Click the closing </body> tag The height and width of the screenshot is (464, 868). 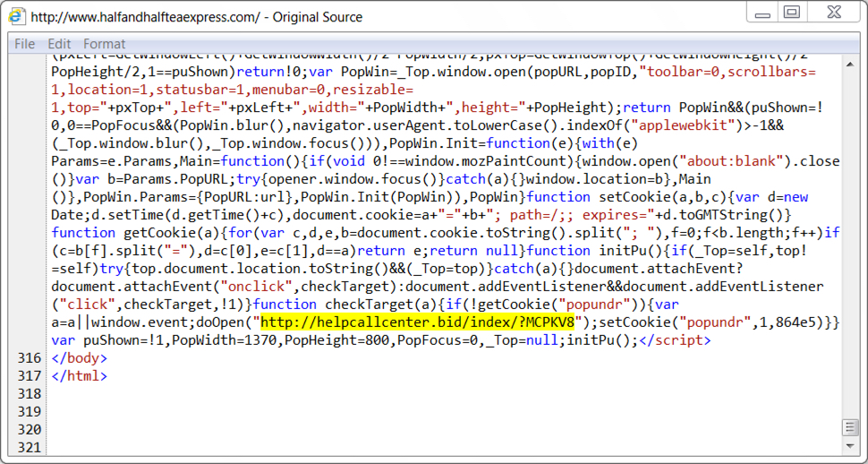coord(79,358)
